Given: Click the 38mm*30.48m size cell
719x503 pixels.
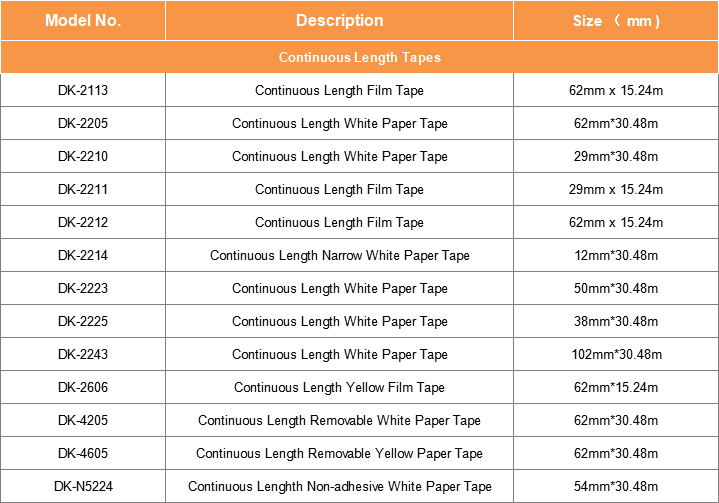Looking at the screenshot, I should click(616, 322).
